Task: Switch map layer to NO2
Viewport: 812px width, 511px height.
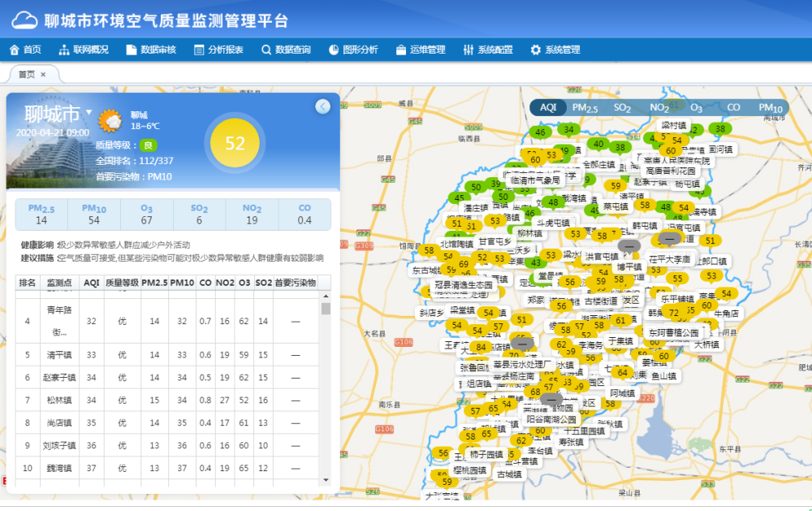Action: (x=659, y=108)
